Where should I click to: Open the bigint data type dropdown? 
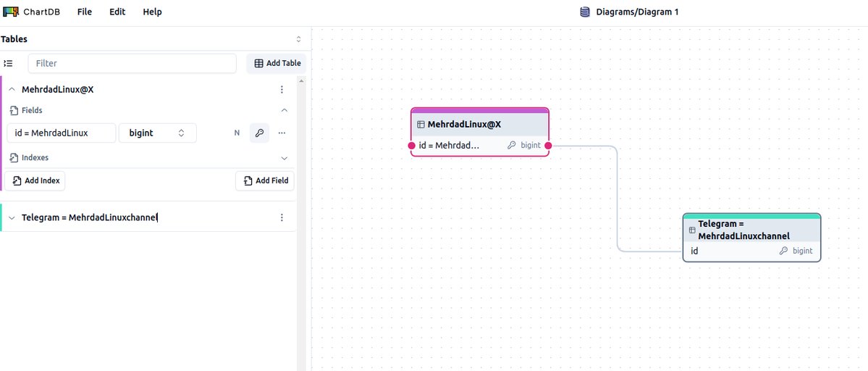158,133
